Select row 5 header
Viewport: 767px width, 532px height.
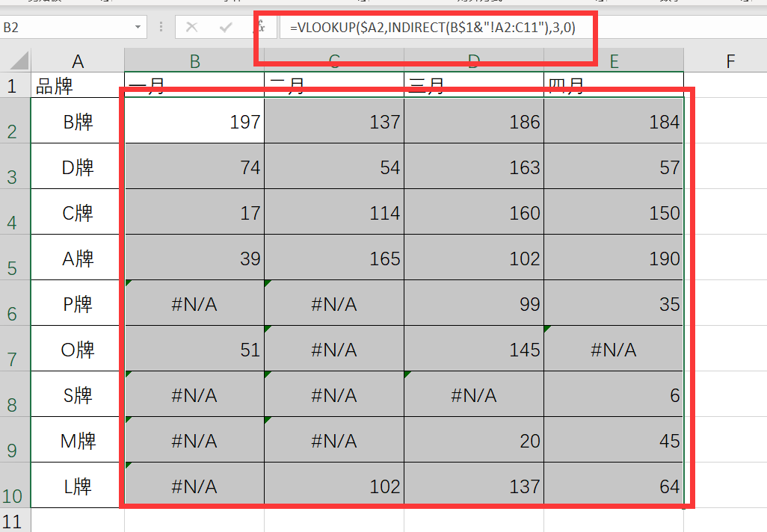pyautogui.click(x=15, y=257)
